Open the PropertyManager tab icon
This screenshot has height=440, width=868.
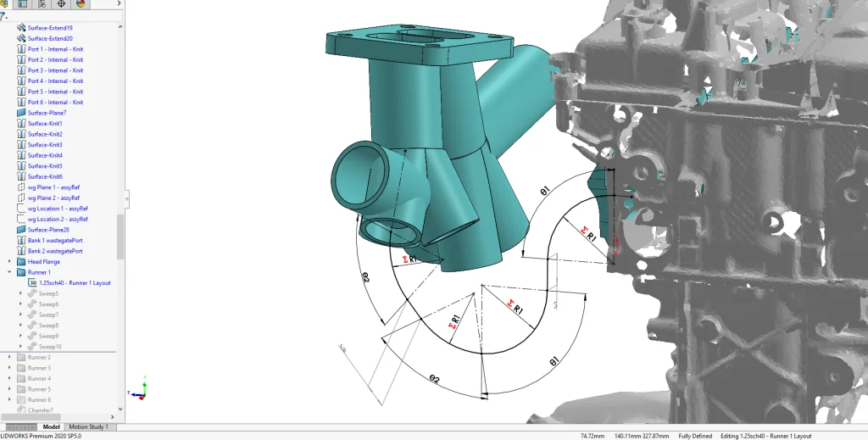[x=22, y=4]
